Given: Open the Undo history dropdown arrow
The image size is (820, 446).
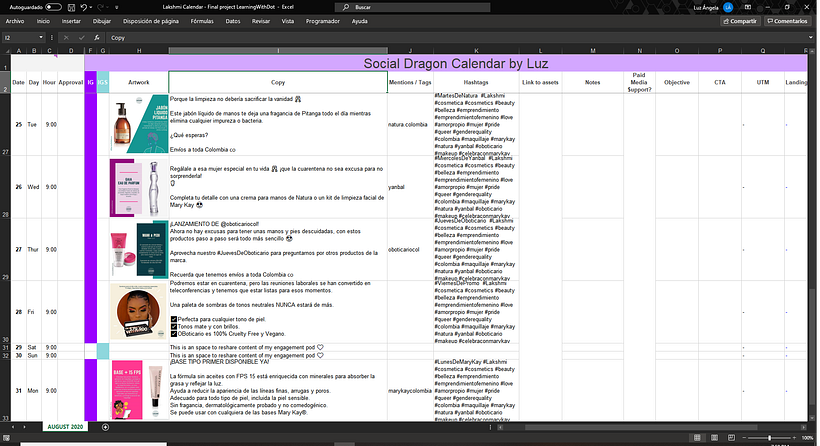Looking at the screenshot, I should pyautogui.click(x=90, y=7).
